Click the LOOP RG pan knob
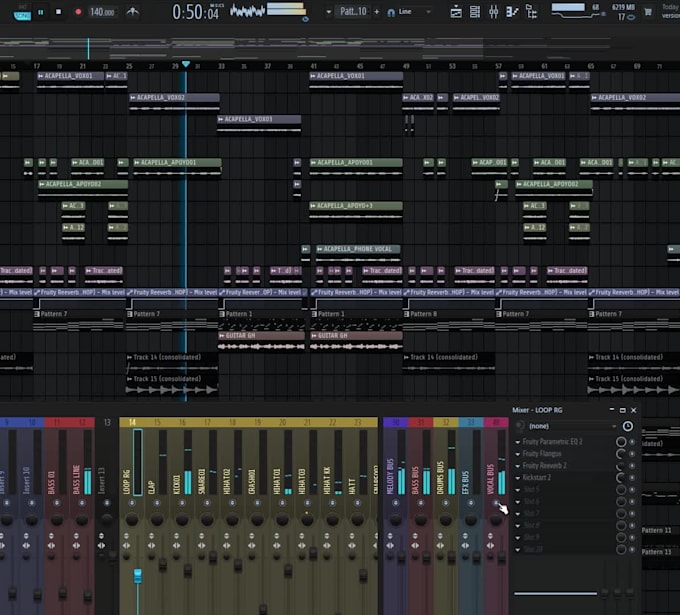680x615 pixels. click(132, 519)
